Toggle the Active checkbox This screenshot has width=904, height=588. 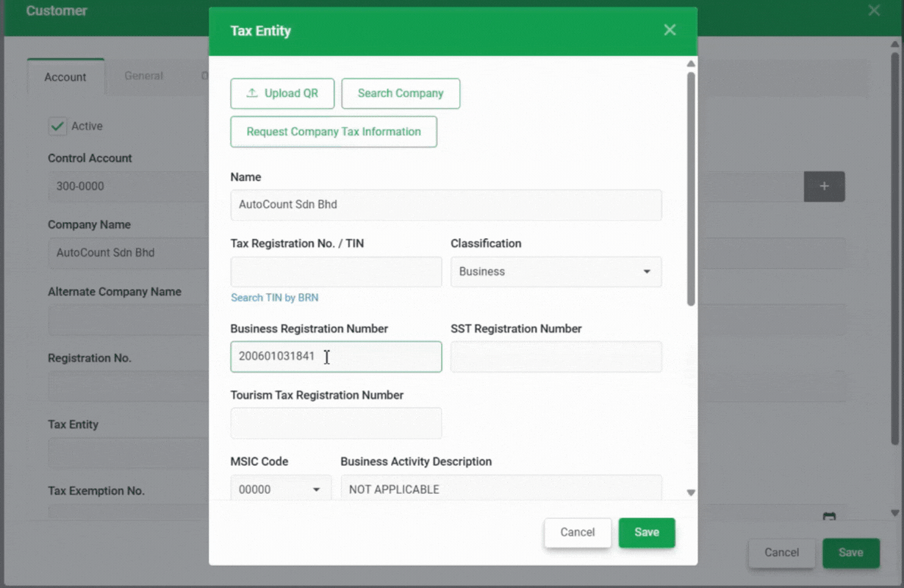pyautogui.click(x=57, y=126)
